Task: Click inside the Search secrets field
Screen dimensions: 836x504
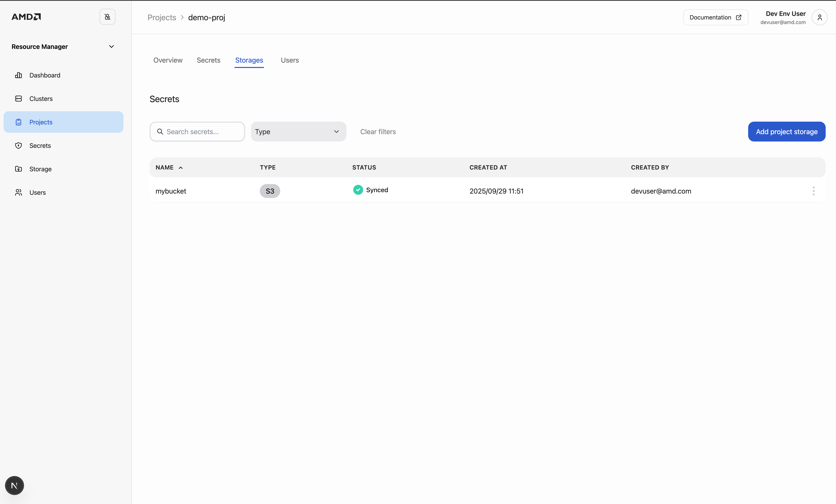Action: [x=197, y=132]
